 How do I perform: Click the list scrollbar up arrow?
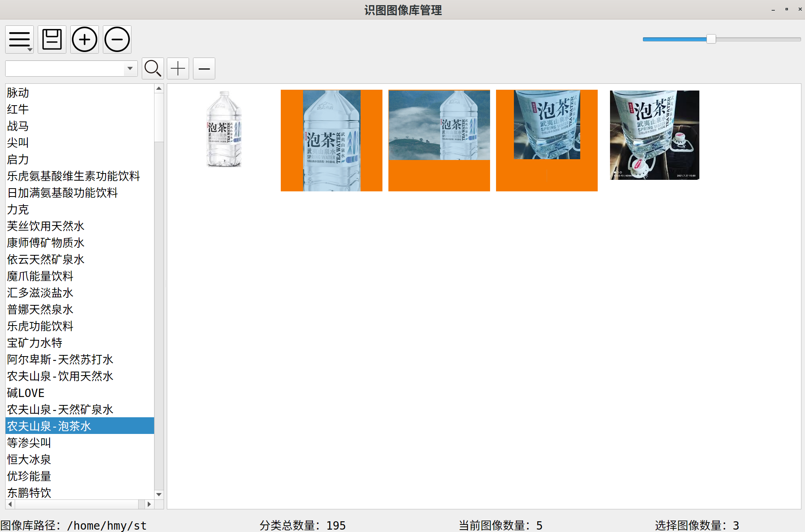pyautogui.click(x=159, y=89)
